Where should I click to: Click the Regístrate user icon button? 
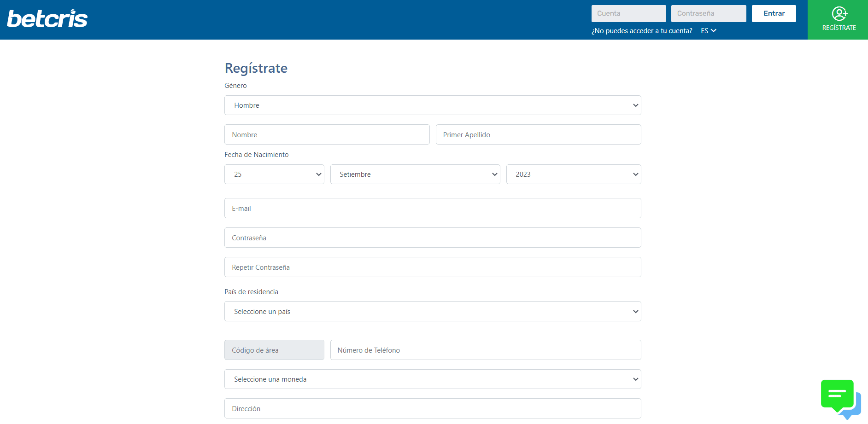click(x=839, y=19)
